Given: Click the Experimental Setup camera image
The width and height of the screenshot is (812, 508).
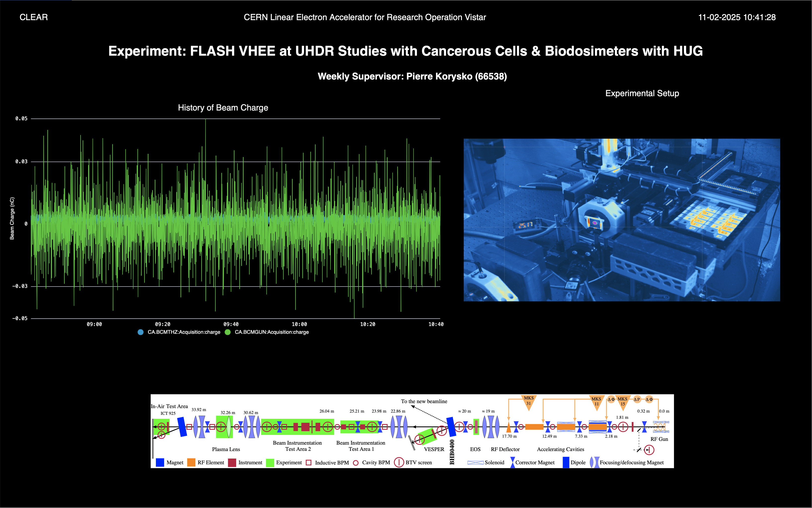Looking at the screenshot, I should pyautogui.click(x=622, y=220).
